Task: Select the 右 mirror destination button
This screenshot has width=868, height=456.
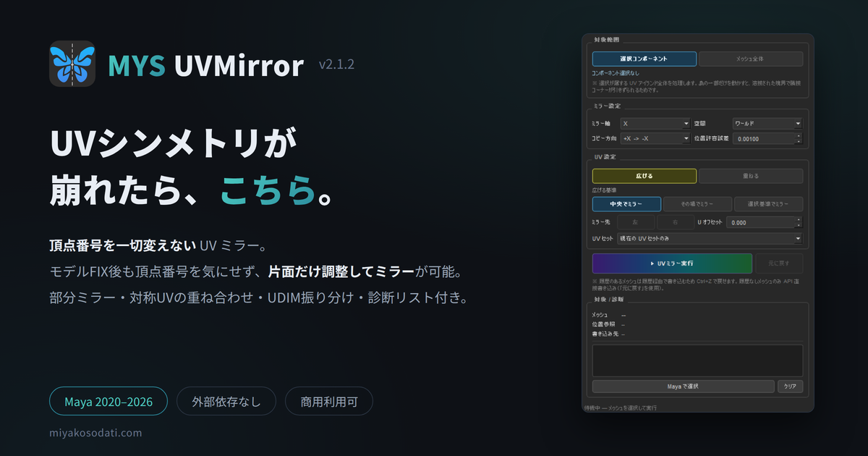Action: click(675, 222)
